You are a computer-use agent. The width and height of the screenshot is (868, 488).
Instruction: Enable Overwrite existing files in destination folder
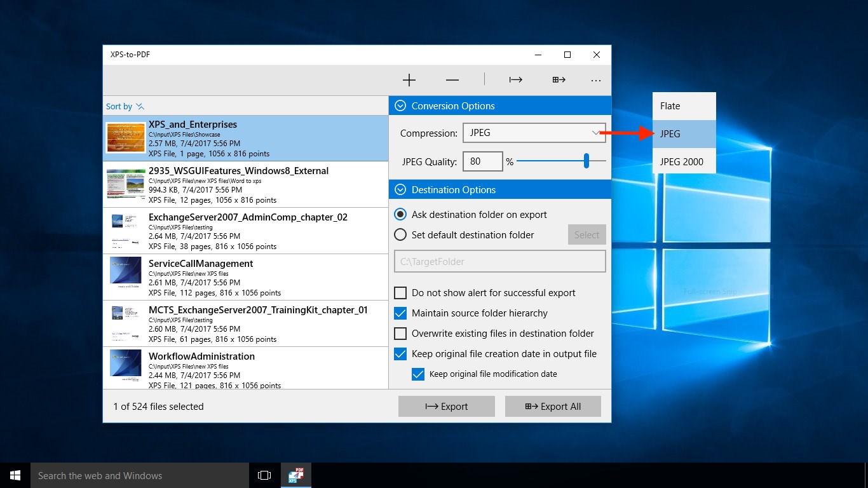(400, 334)
